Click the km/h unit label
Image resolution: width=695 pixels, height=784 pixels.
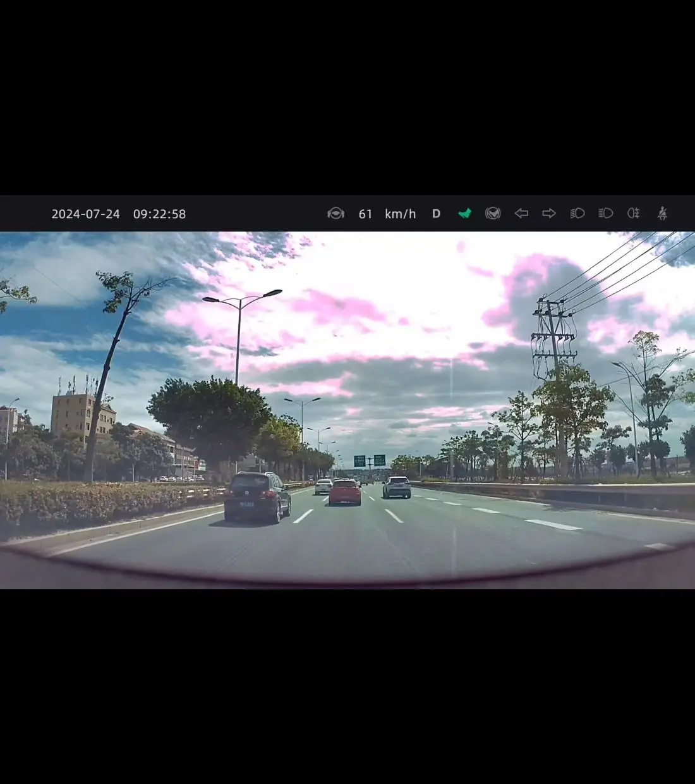(x=400, y=214)
